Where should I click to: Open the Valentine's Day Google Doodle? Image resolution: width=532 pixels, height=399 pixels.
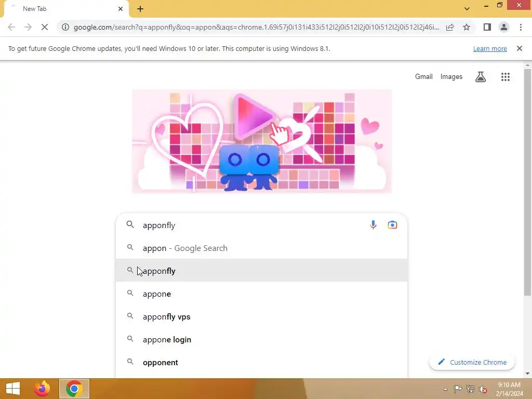[262, 141]
